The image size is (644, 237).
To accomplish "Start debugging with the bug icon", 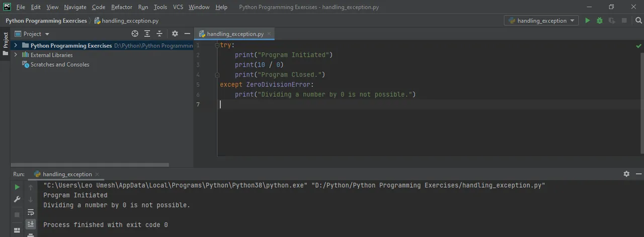I will coord(600,21).
